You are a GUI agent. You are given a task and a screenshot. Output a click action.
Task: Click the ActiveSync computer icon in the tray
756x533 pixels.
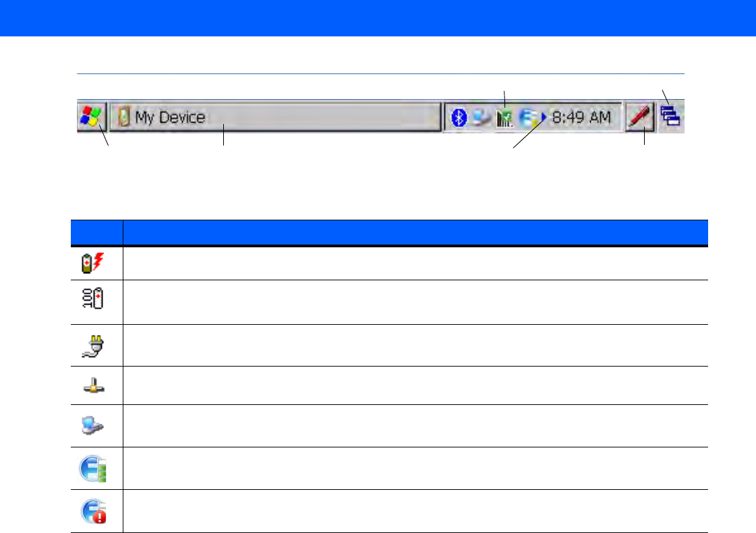(x=481, y=117)
